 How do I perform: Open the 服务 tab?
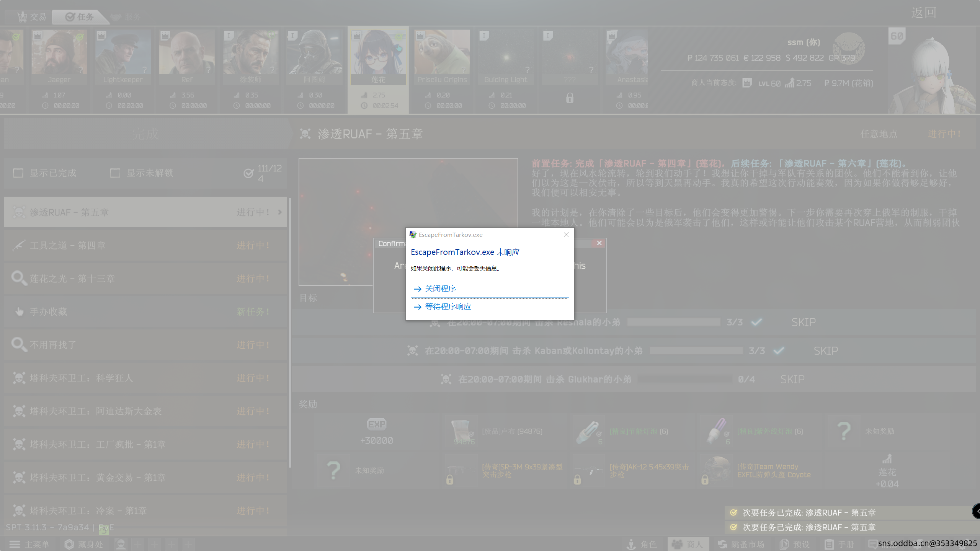(x=126, y=17)
